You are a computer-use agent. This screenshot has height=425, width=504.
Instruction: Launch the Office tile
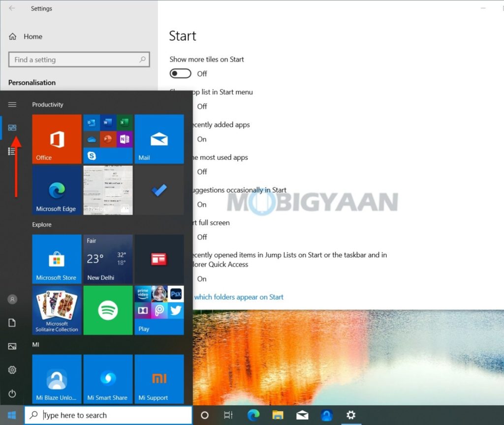coord(57,139)
